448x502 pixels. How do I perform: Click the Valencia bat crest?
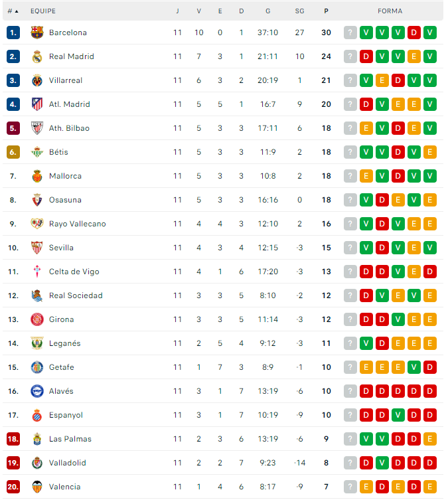37,487
